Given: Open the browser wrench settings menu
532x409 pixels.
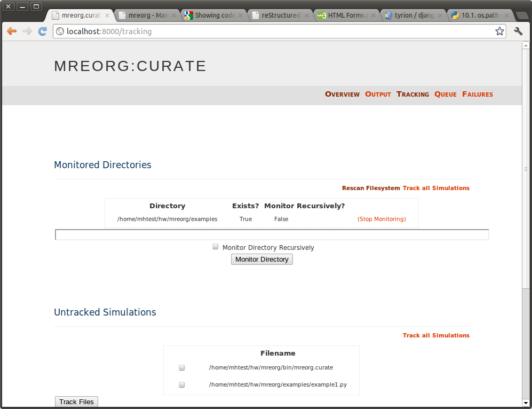Looking at the screenshot, I should pyautogui.click(x=518, y=31).
